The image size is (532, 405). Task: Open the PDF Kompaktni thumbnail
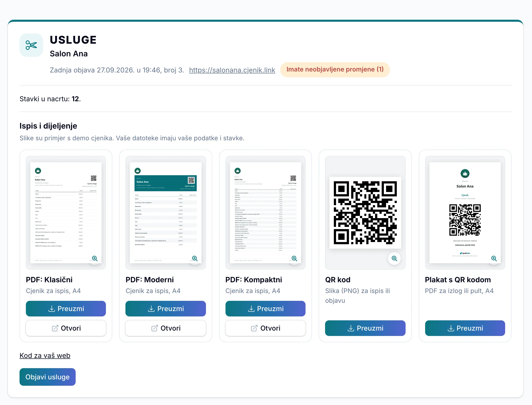pos(266,213)
